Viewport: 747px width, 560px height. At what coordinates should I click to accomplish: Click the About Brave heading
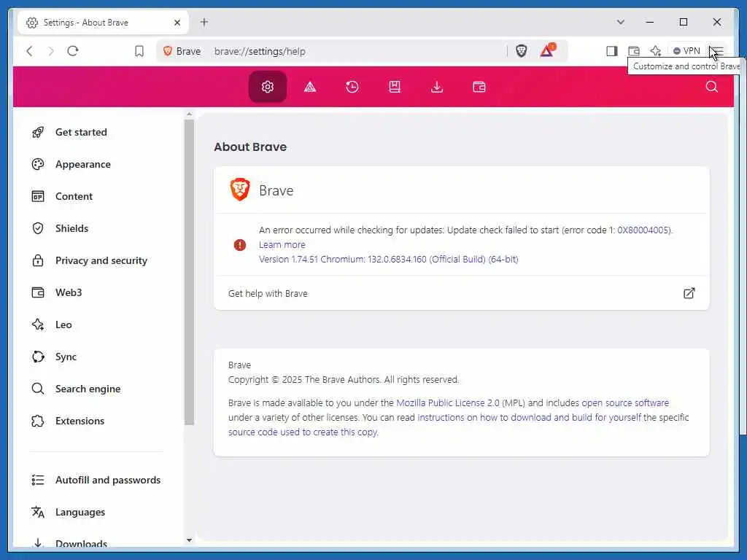[x=250, y=147]
